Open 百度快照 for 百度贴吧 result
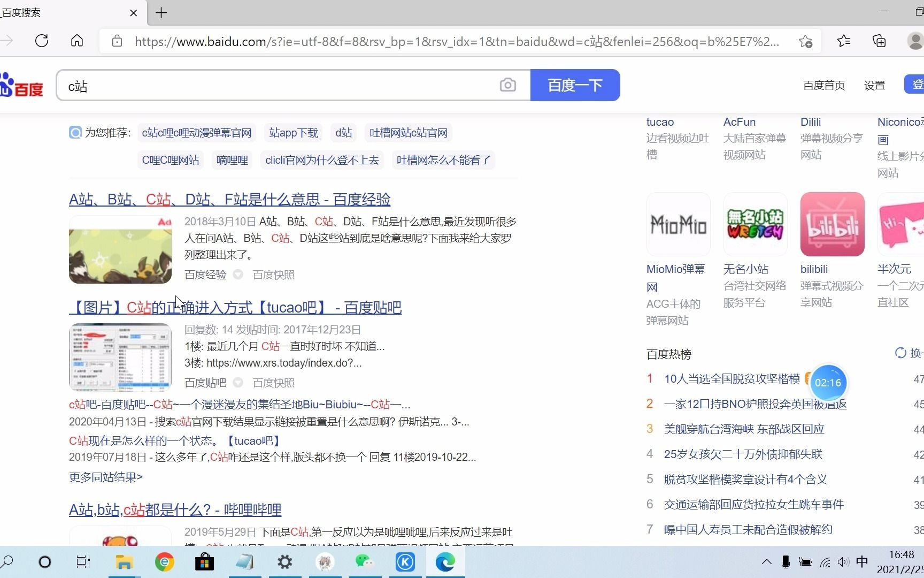The height and width of the screenshot is (578, 924). 273,383
